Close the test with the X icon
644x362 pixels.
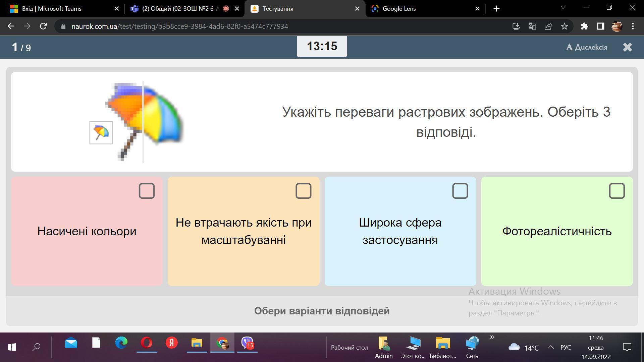pos(628,47)
